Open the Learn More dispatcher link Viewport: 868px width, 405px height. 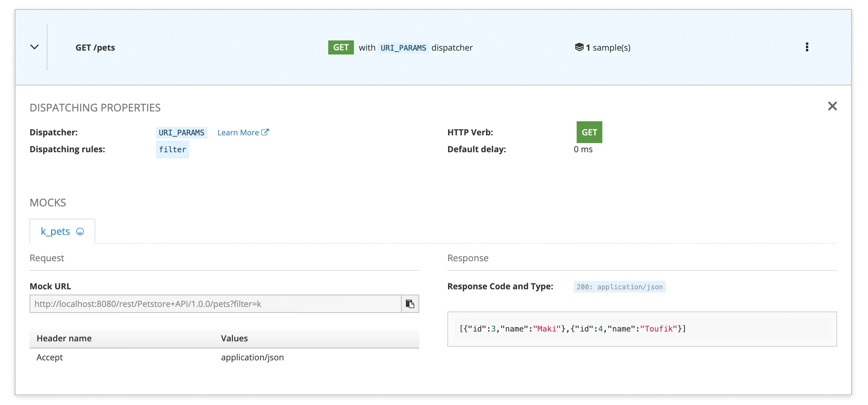(238, 133)
